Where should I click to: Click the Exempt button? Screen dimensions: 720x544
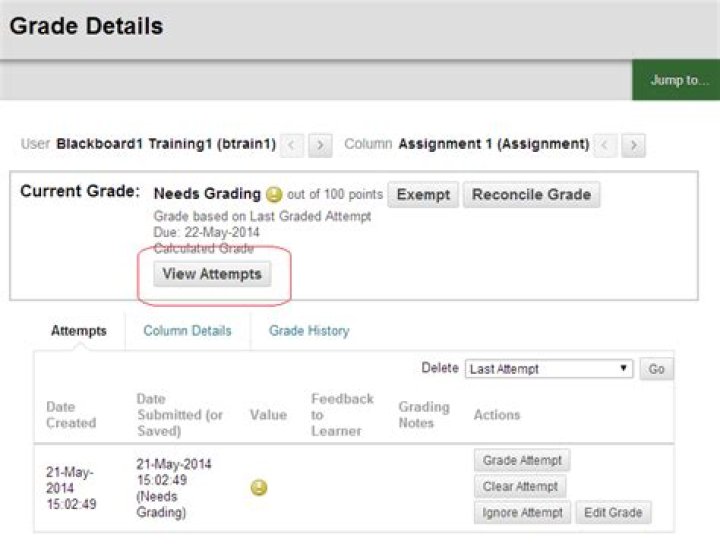(423, 195)
